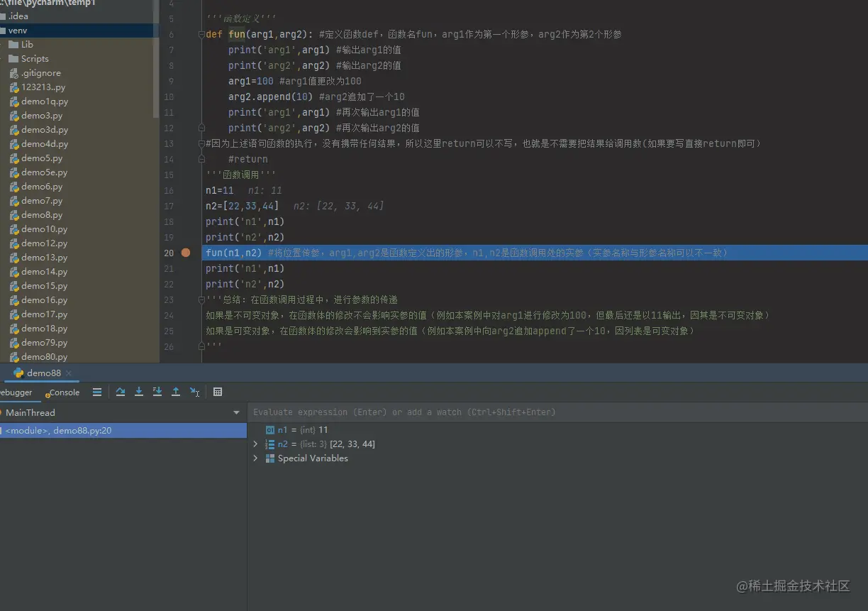The height and width of the screenshot is (611, 868).
Task: Click line number 18 in the gutter
Action: pyautogui.click(x=168, y=221)
